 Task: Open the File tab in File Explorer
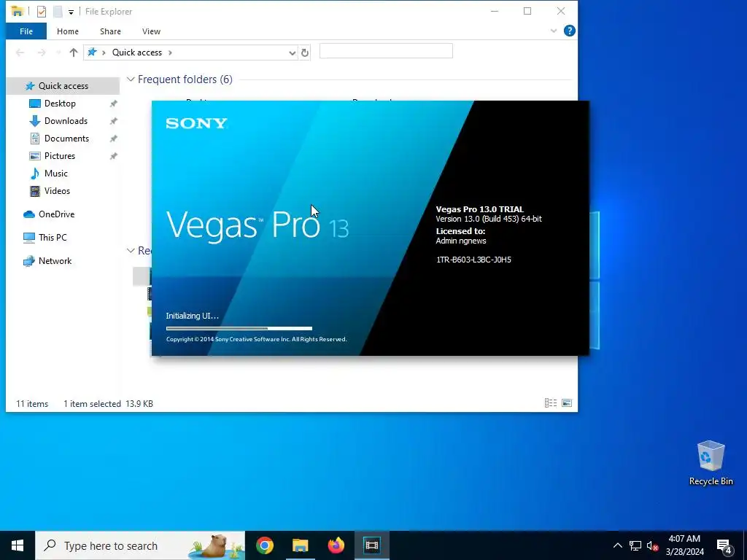(x=26, y=31)
